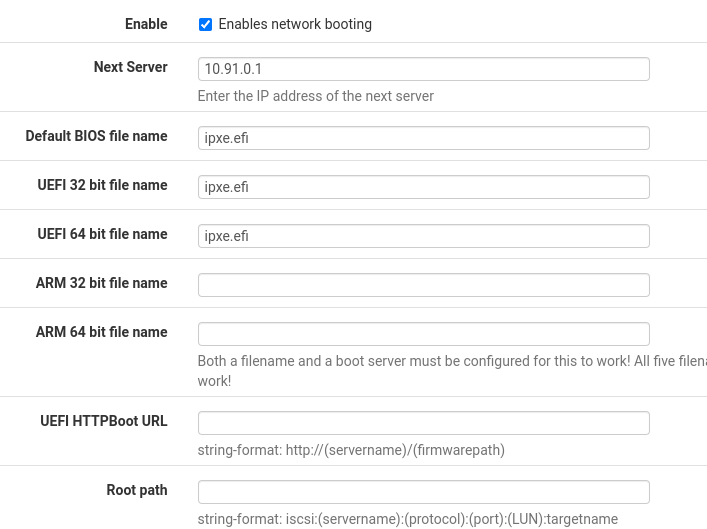The height and width of the screenshot is (529, 707).
Task: Click the 'Enables network booting' checkbox label
Action: [x=295, y=24]
